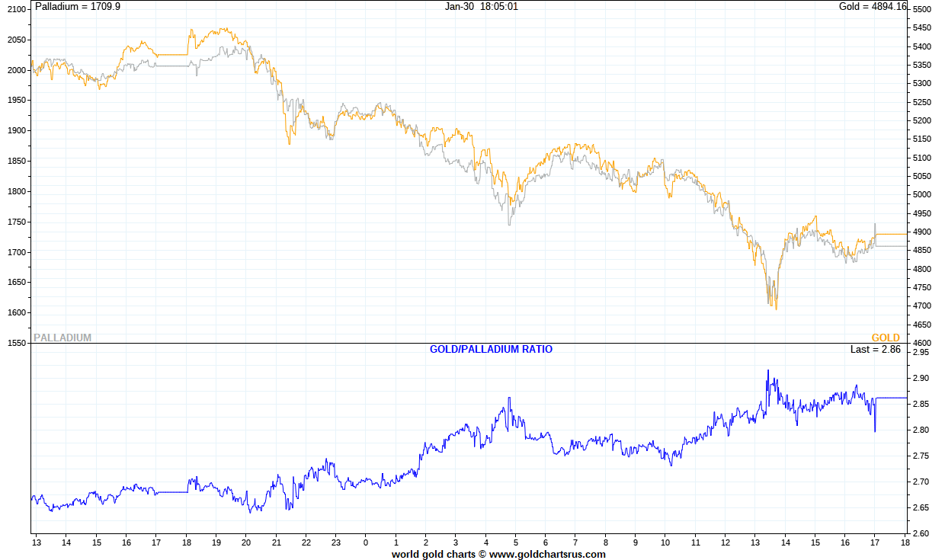Click the x-axis label 23
Image resolution: width=945 pixels, height=560 pixels.
coord(336,542)
